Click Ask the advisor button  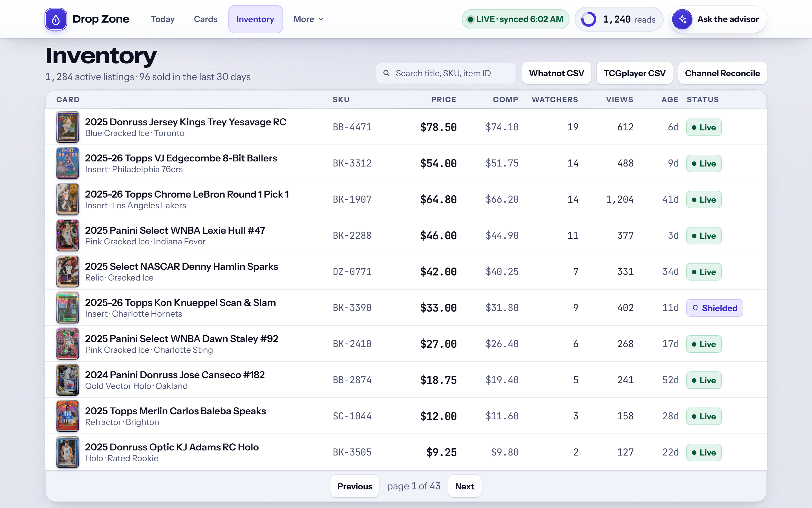click(718, 19)
